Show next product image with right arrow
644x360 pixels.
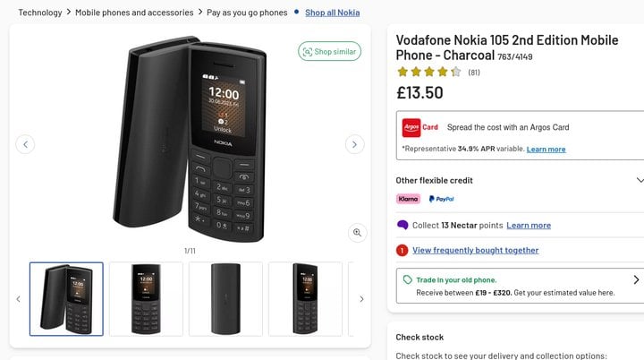[x=355, y=144]
